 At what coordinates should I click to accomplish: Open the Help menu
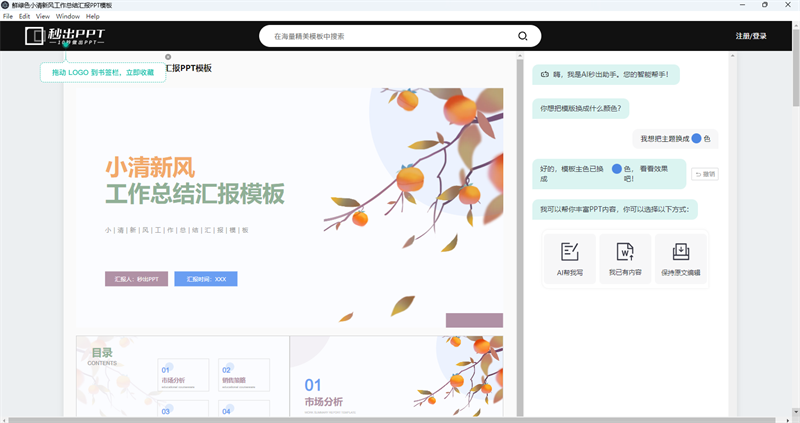[93, 17]
